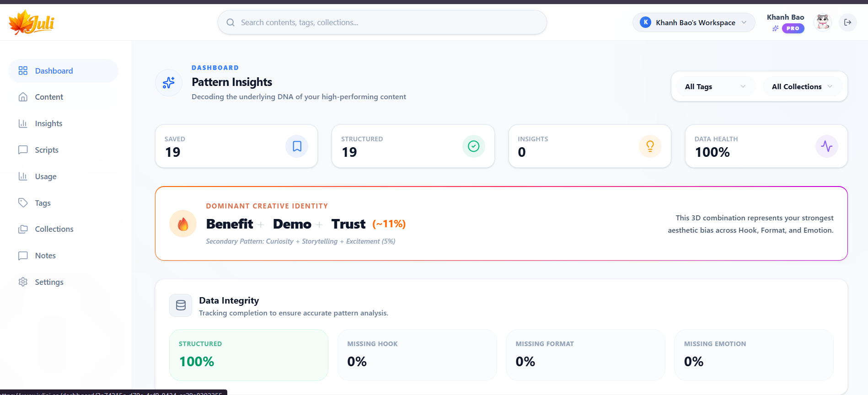Open the Scripts sidebar item
The image size is (868, 395).
pyautogui.click(x=47, y=150)
